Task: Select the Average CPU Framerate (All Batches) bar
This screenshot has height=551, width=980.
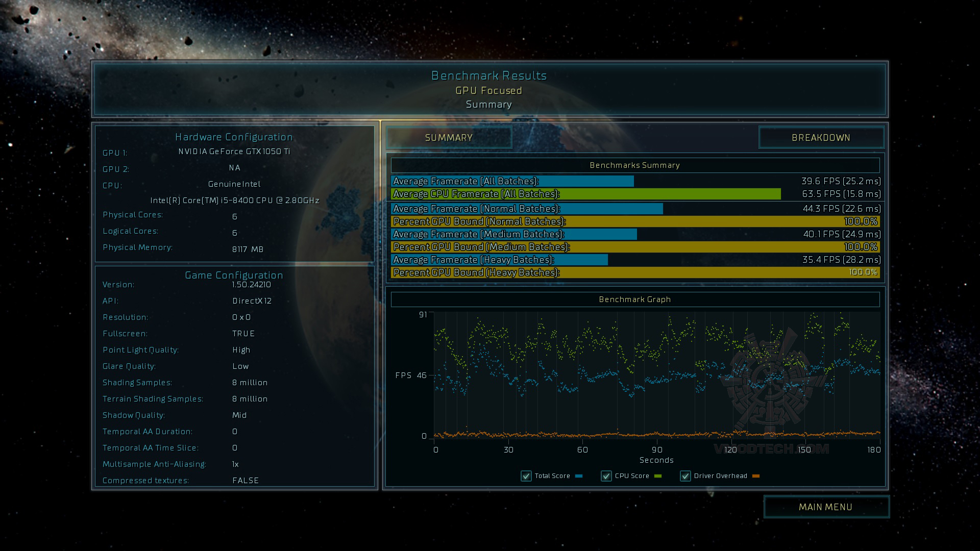Action: [x=585, y=194]
